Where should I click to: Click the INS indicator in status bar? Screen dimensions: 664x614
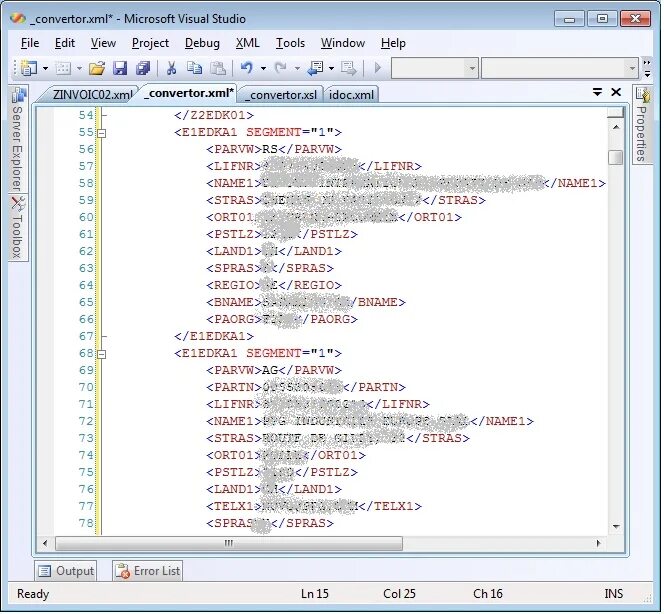pos(614,594)
